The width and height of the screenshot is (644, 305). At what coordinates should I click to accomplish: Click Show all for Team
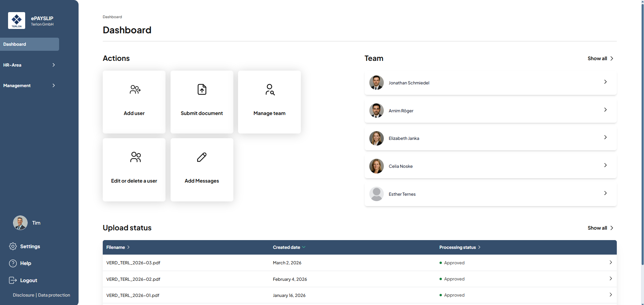(x=600, y=59)
